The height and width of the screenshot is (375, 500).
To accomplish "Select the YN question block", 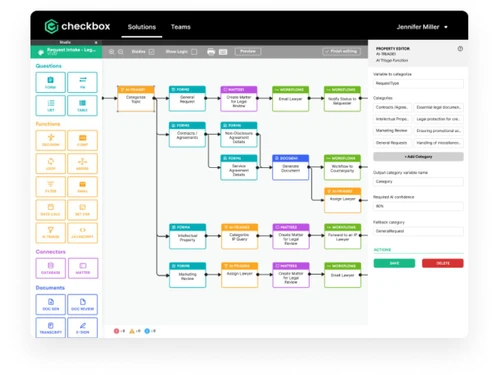I will [x=82, y=82].
